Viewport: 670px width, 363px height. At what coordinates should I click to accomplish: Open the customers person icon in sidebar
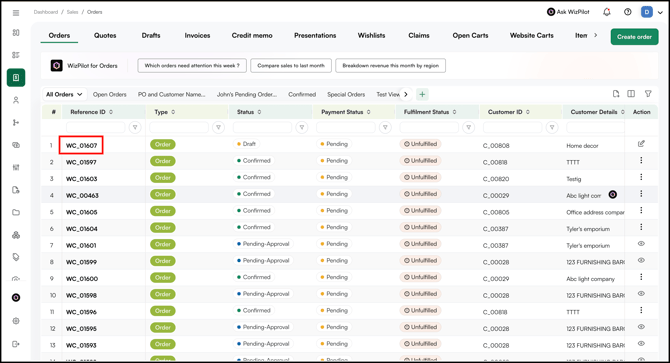(16, 100)
